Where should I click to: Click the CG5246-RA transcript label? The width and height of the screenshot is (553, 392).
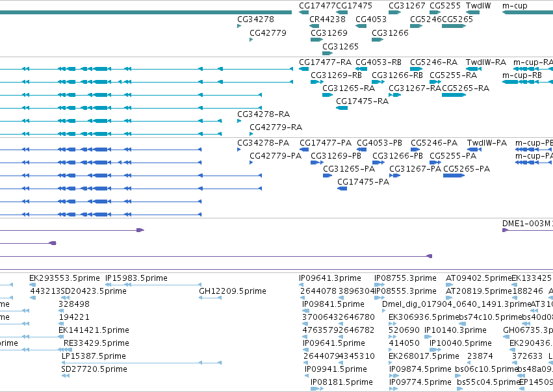click(x=434, y=62)
